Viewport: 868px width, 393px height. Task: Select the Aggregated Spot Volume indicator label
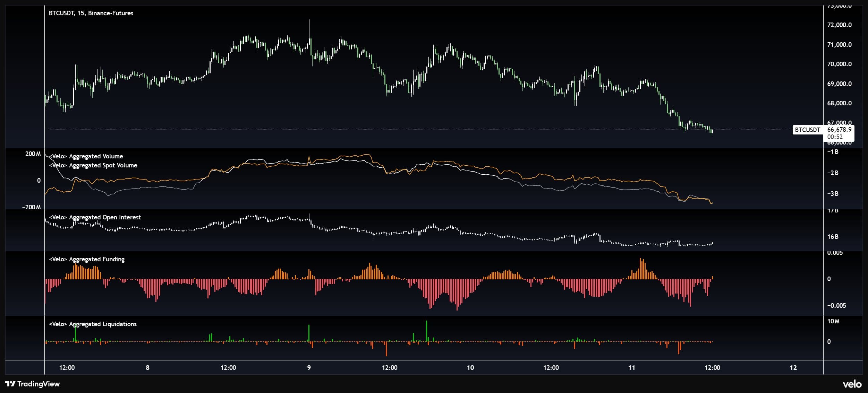(x=93, y=165)
